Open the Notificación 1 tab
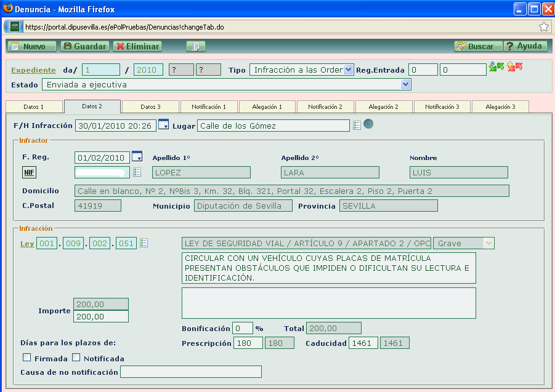 209,106
